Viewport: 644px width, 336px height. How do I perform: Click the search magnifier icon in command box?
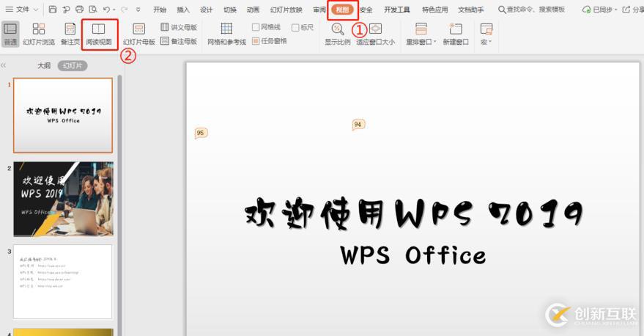pyautogui.click(x=502, y=9)
